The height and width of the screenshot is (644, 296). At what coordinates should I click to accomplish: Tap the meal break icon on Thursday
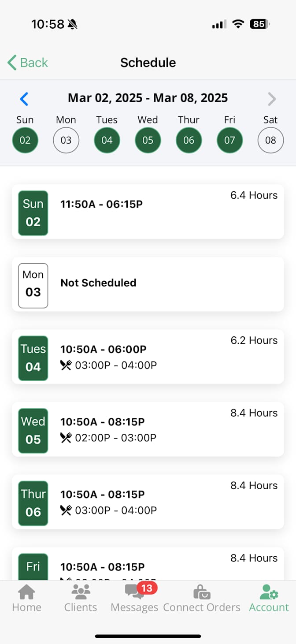pos(66,510)
